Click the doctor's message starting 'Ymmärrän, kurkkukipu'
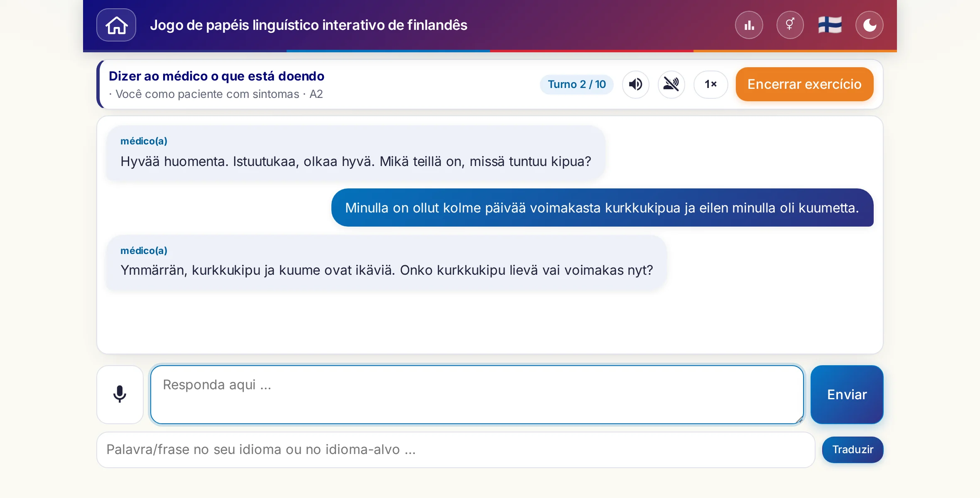 (387, 262)
